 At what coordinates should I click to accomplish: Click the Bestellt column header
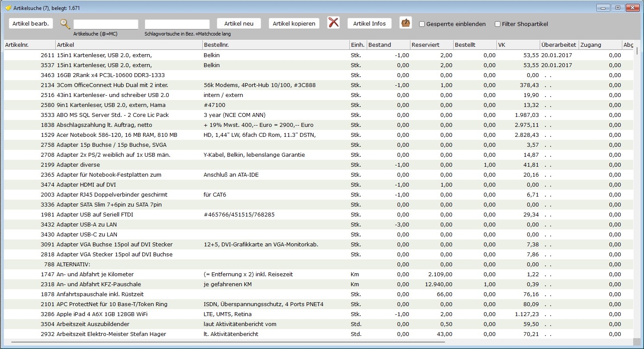(x=475, y=45)
